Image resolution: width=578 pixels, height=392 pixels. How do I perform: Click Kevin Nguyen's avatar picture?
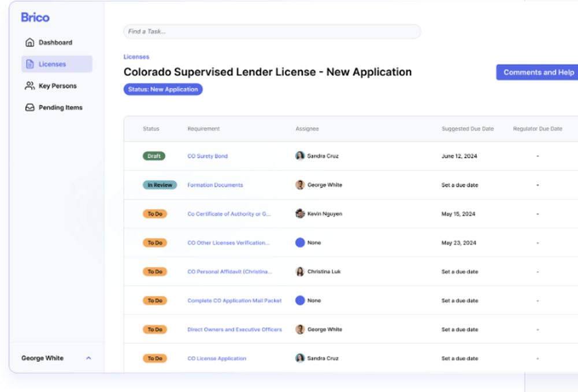tap(300, 214)
